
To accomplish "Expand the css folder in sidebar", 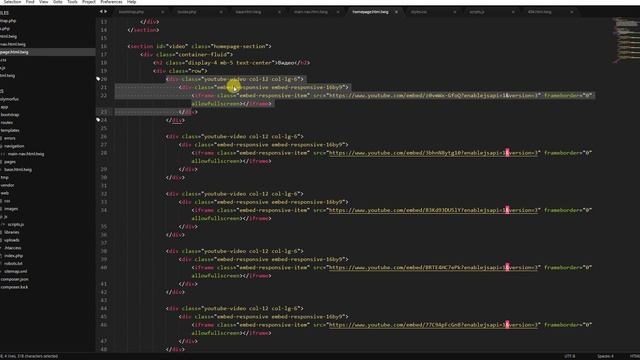I will (x=7, y=201).
